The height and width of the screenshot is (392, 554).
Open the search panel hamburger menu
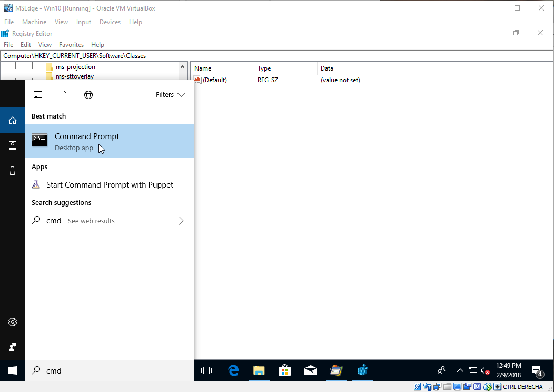click(x=13, y=95)
